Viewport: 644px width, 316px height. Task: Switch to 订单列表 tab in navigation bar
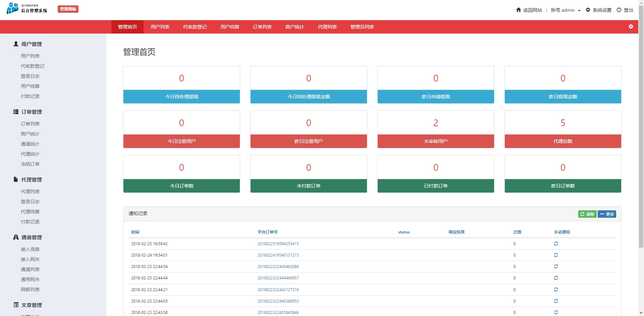point(262,27)
